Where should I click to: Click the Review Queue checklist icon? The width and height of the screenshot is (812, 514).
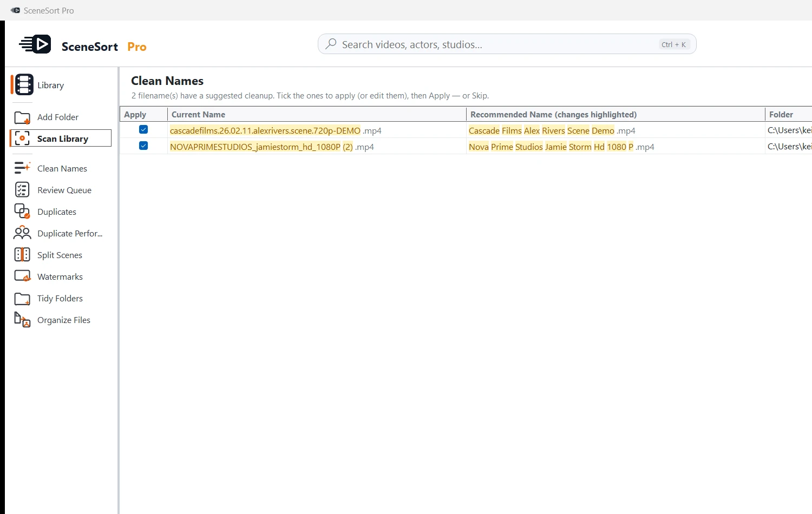click(x=22, y=190)
